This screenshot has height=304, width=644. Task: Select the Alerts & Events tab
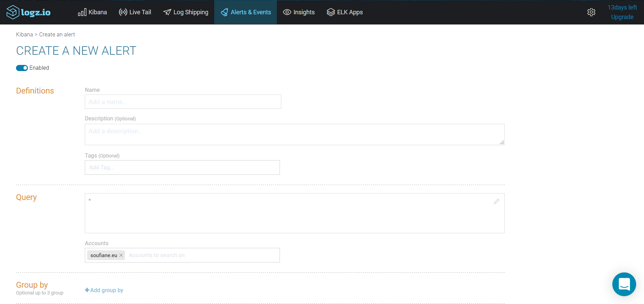246,12
